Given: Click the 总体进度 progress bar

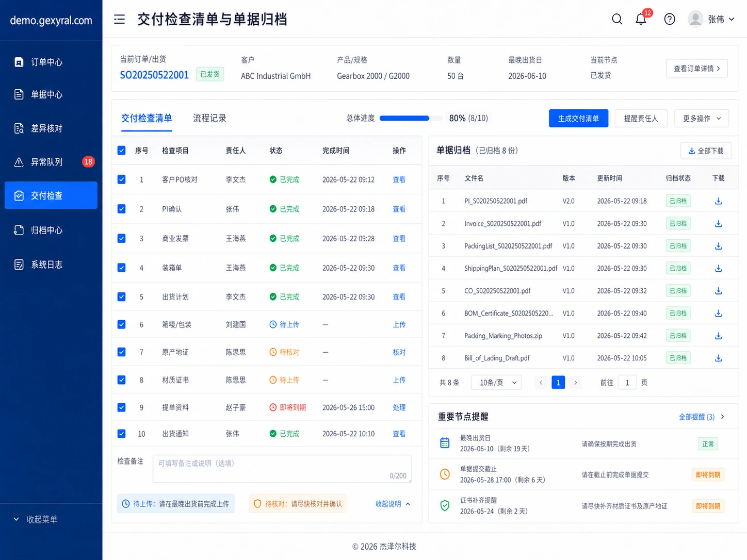Looking at the screenshot, I should [411, 118].
